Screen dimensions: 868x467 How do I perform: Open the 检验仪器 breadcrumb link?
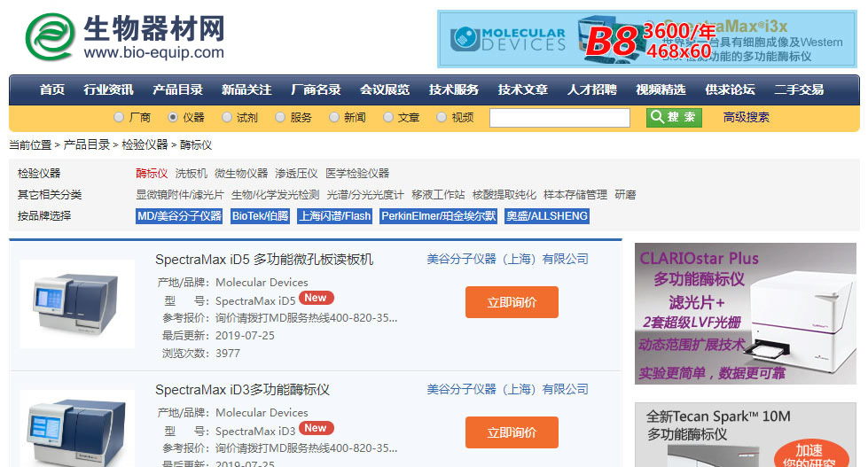(145, 144)
